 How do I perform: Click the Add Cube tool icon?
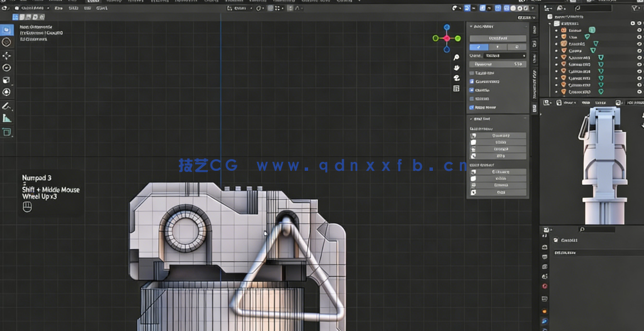pos(7,132)
